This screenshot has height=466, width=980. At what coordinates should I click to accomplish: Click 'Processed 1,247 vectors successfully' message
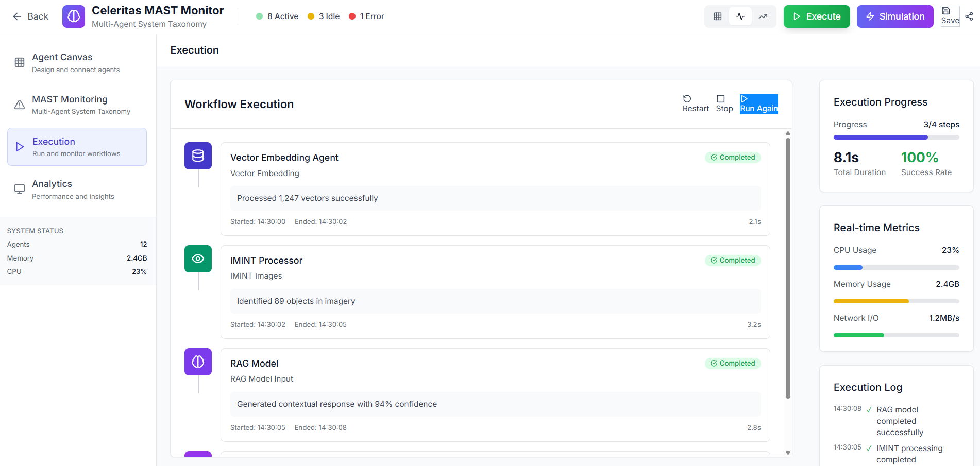click(x=307, y=198)
